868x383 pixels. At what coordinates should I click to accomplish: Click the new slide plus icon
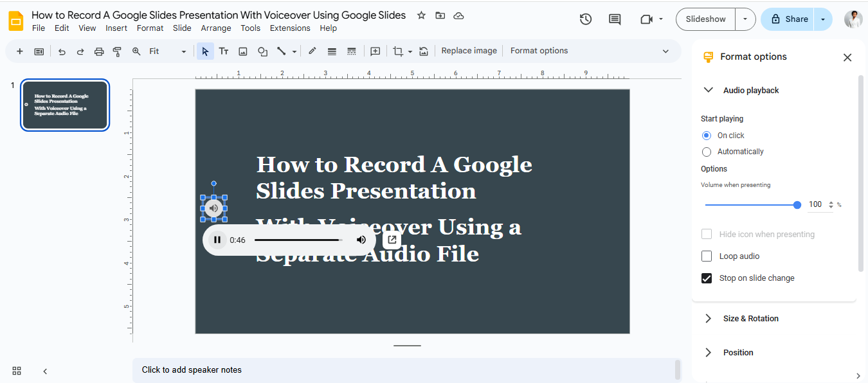point(19,51)
